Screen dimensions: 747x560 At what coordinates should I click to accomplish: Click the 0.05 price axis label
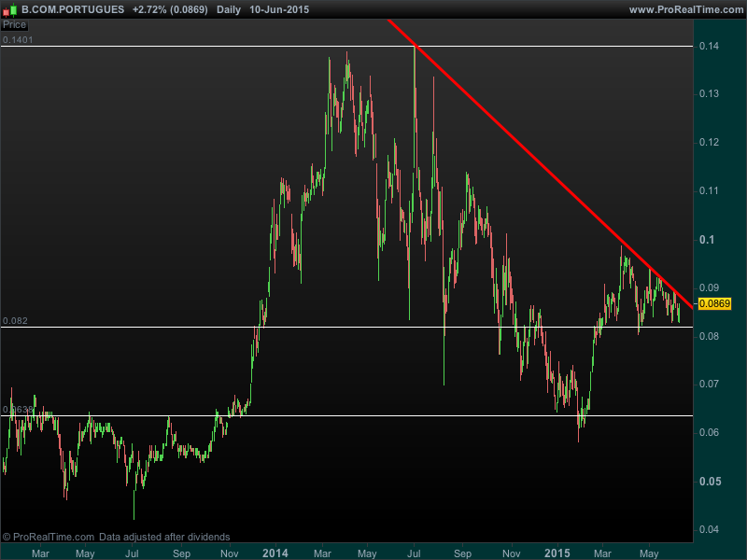point(710,481)
